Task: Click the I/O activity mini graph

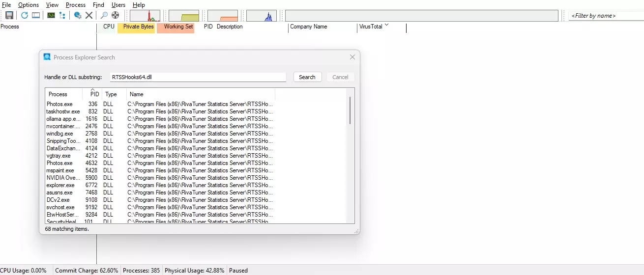Action: [x=262, y=16]
